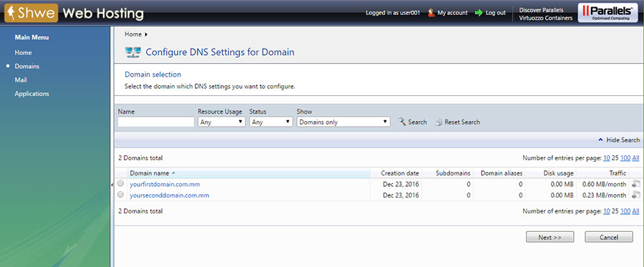Open Mail in the Main Menu

tap(21, 80)
